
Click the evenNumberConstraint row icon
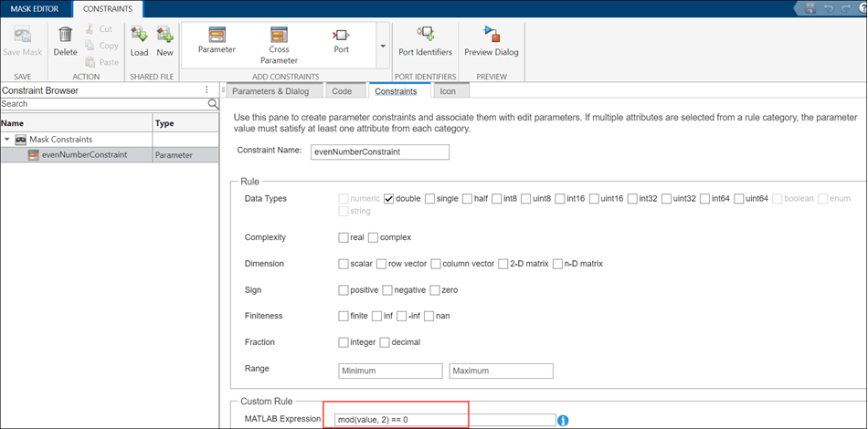pos(33,155)
